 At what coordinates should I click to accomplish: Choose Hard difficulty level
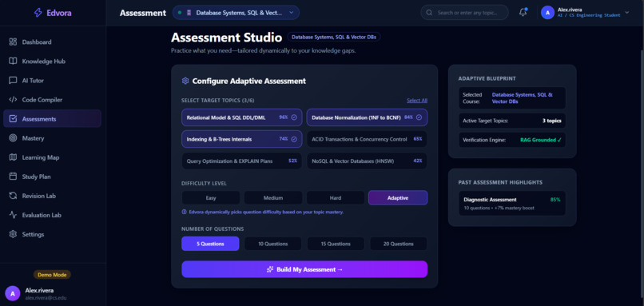click(336, 198)
